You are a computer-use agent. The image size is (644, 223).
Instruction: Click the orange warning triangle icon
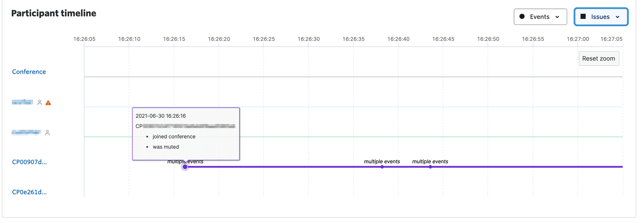(48, 103)
